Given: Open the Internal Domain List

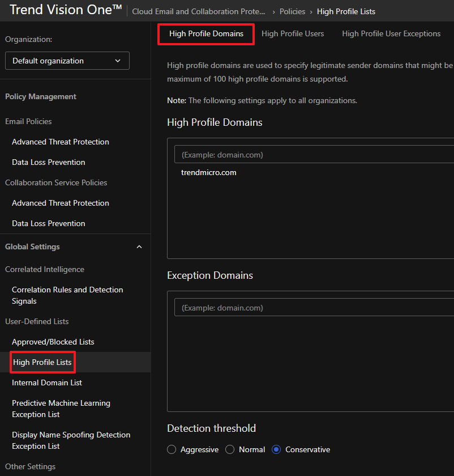Looking at the screenshot, I should pos(47,382).
